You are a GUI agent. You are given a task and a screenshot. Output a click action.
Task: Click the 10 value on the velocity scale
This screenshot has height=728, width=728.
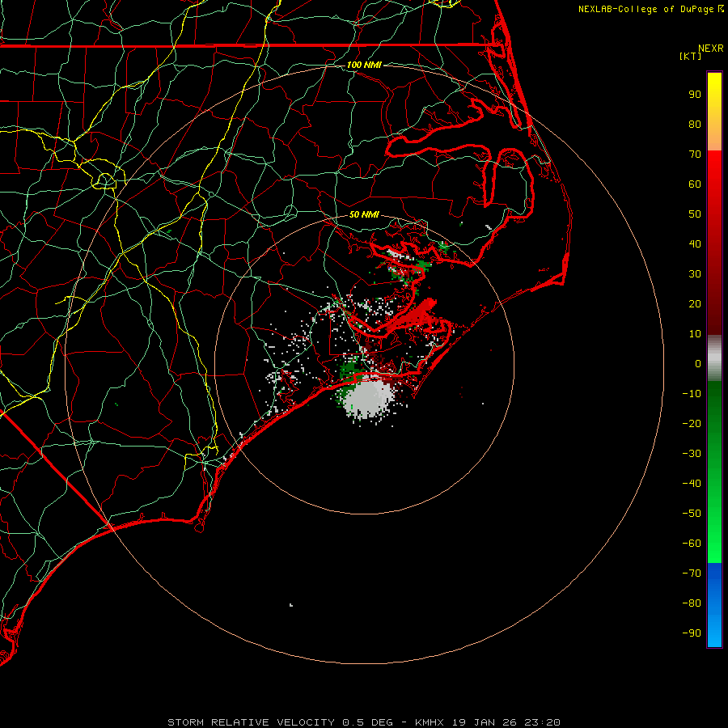(x=695, y=334)
